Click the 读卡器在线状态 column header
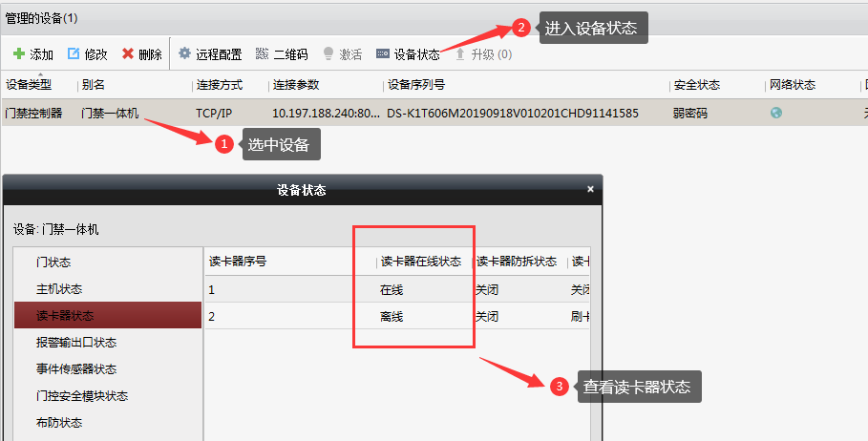This screenshot has height=441, width=868. pos(421,262)
